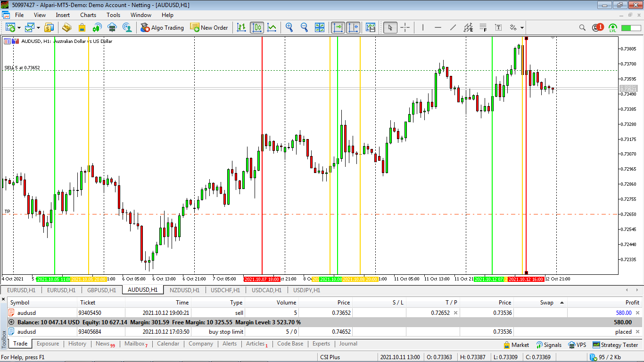Click the green LVL upgrade icon

click(x=613, y=27)
